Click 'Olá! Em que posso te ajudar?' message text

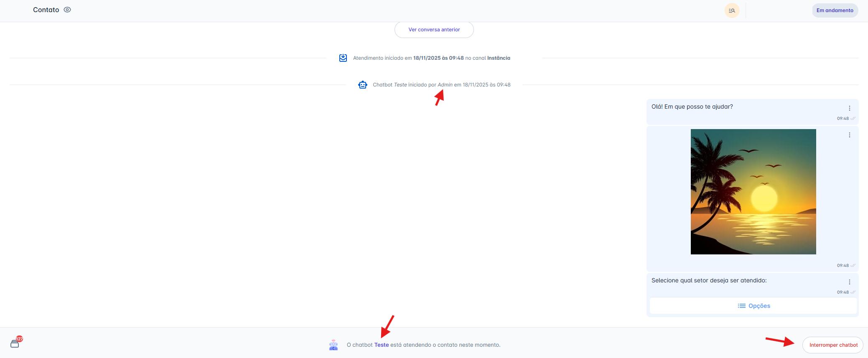692,107
